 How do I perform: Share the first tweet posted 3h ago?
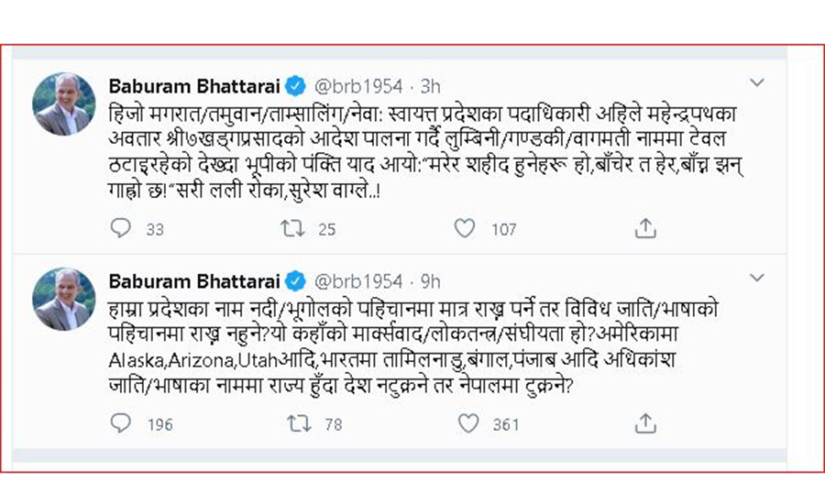click(644, 228)
